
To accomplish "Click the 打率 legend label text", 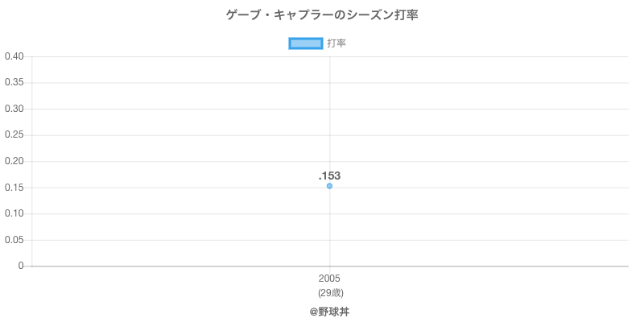I will coord(336,43).
